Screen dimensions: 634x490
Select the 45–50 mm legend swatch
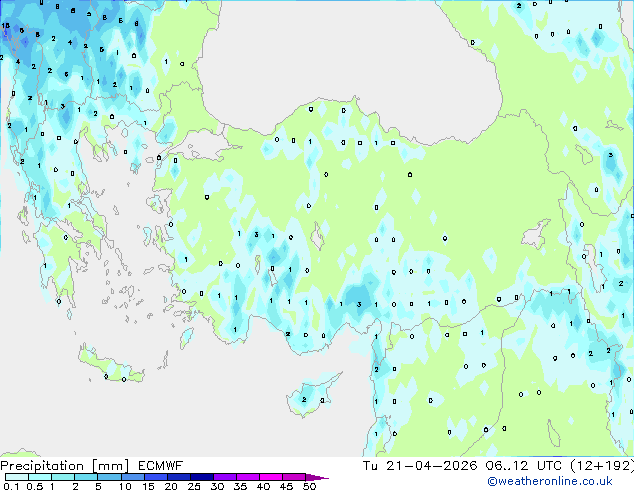pyautogui.click(x=294, y=477)
